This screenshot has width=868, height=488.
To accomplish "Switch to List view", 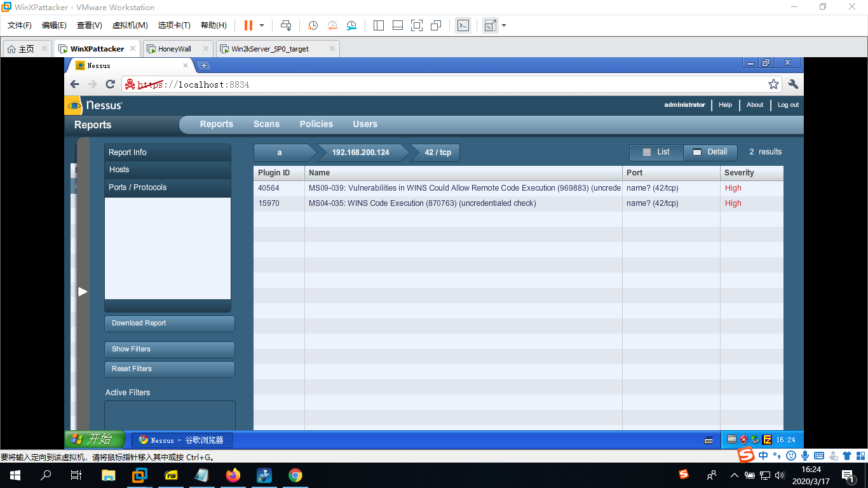I will pos(656,152).
